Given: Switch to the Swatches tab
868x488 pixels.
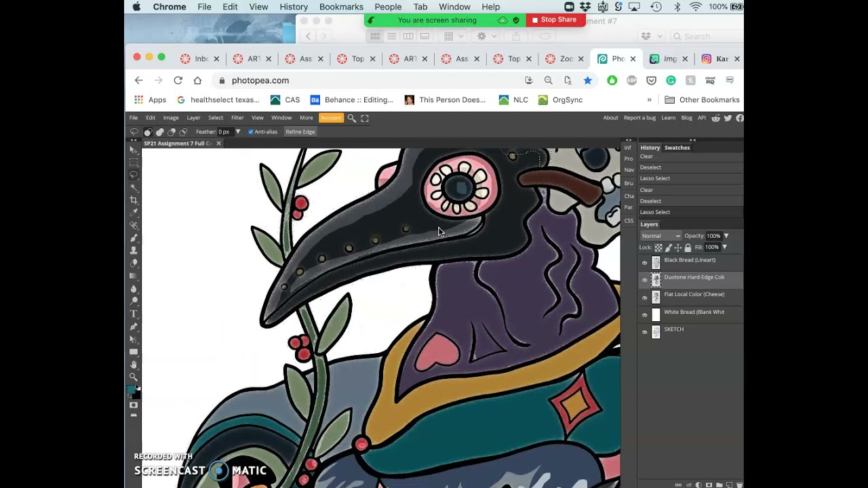Looking at the screenshot, I should point(677,148).
